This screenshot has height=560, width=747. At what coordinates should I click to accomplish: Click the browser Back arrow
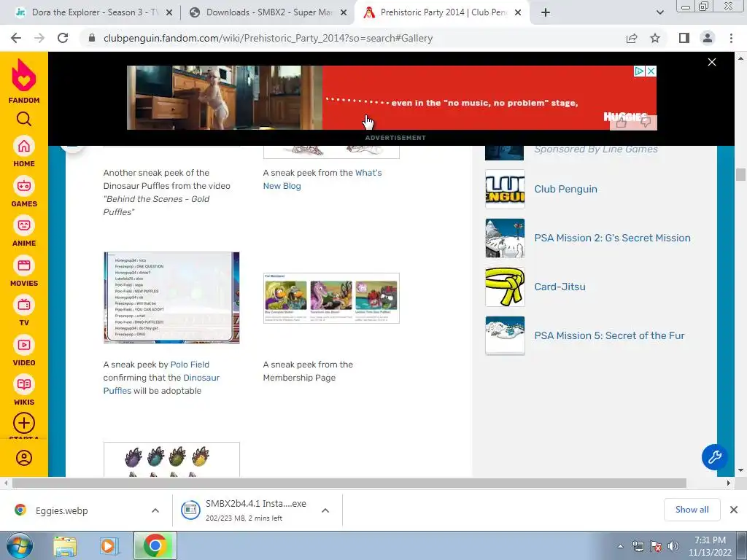pyautogui.click(x=16, y=38)
